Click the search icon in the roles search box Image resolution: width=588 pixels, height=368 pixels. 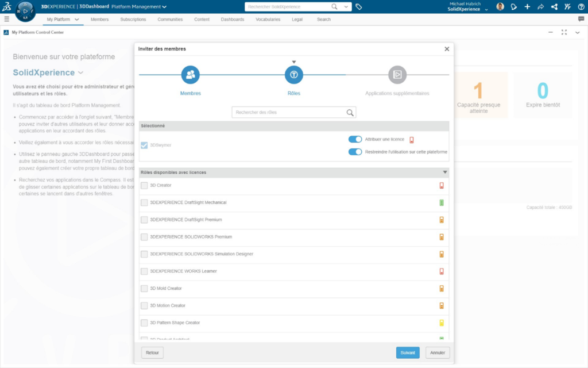350,112
